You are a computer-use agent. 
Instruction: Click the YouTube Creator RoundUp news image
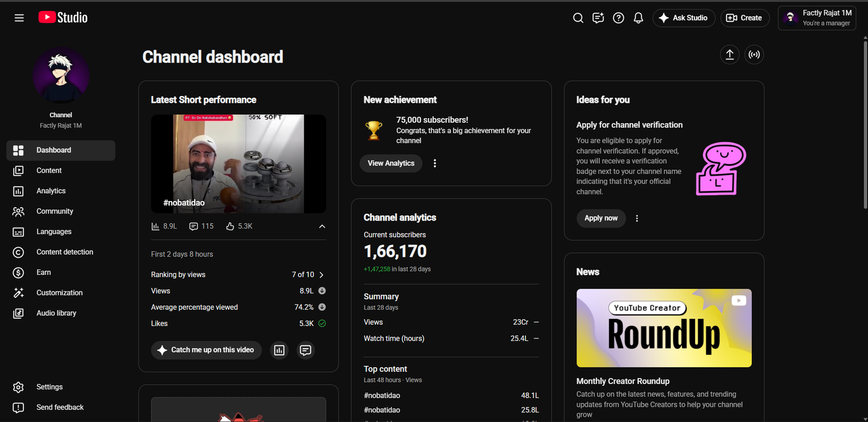pos(664,328)
